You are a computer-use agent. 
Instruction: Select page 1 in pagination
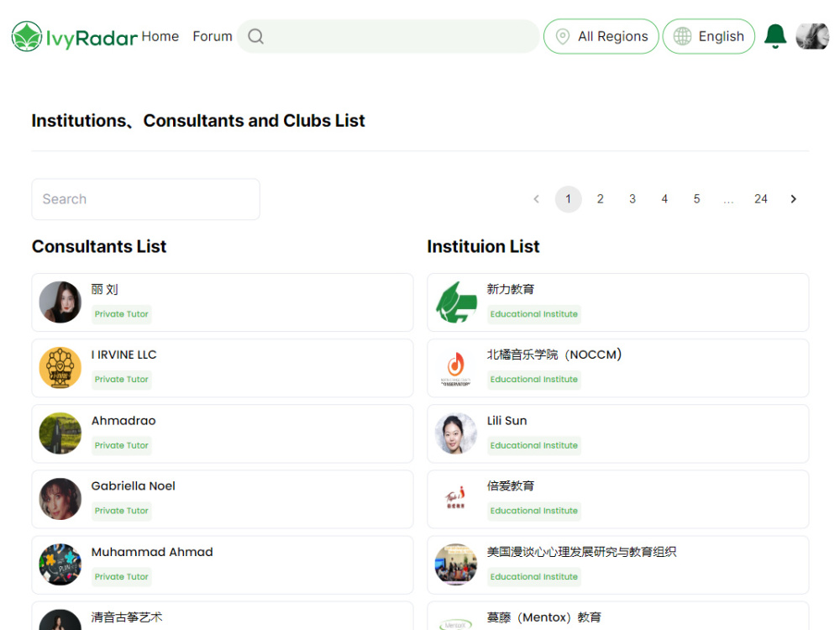[569, 199]
